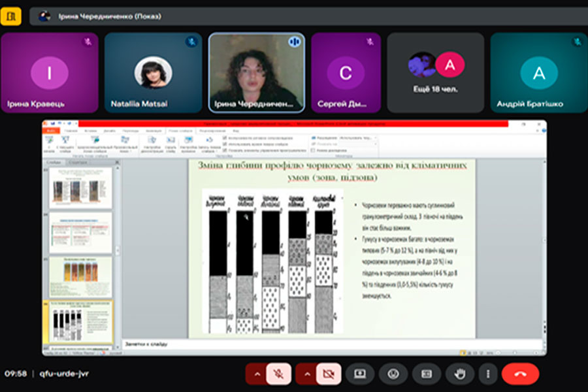Unmute the microphone in Meet toolbar
The height and width of the screenshot is (392, 588).
[x=278, y=374]
